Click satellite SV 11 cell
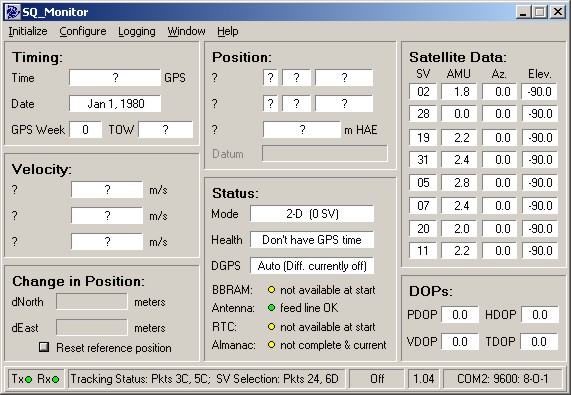This screenshot has height=395, width=571. pos(423,250)
